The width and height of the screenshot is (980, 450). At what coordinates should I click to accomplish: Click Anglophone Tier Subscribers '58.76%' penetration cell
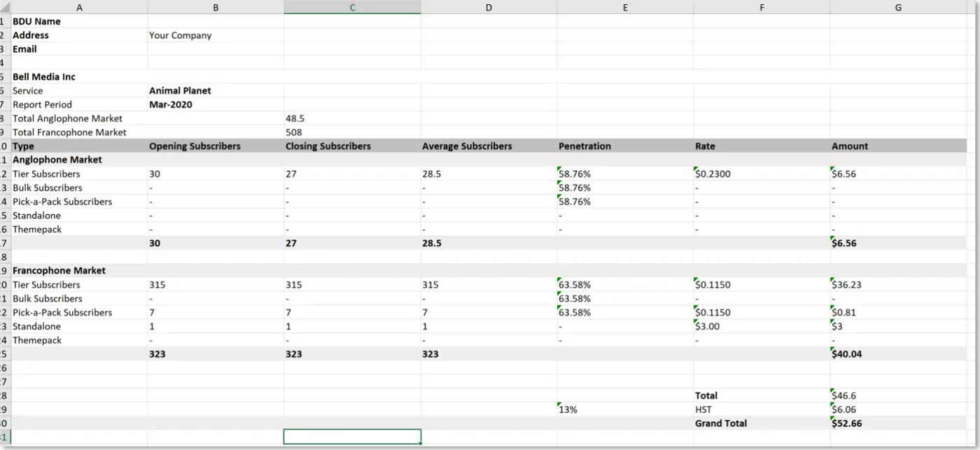(625, 174)
